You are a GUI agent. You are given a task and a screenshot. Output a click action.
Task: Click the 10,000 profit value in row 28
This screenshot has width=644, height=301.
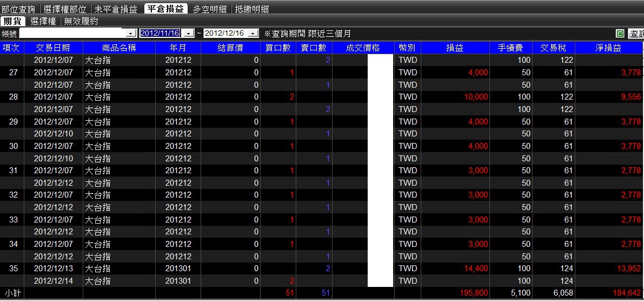[x=476, y=97]
